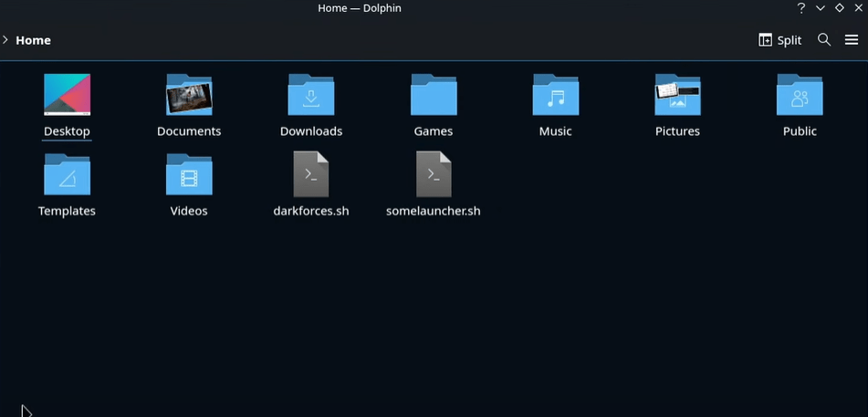This screenshot has width=868, height=417.
Task: Open the Downloads folder icon
Action: (311, 95)
